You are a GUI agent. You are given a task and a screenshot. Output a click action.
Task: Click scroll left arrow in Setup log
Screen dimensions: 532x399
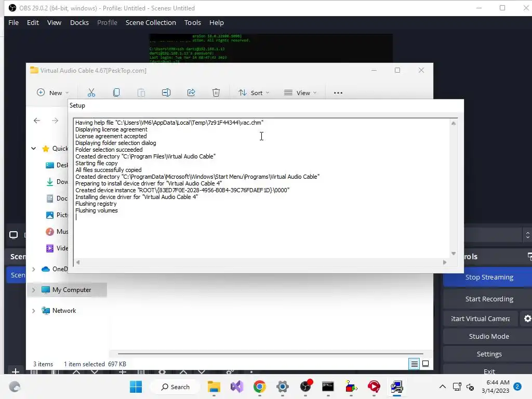tap(78, 262)
